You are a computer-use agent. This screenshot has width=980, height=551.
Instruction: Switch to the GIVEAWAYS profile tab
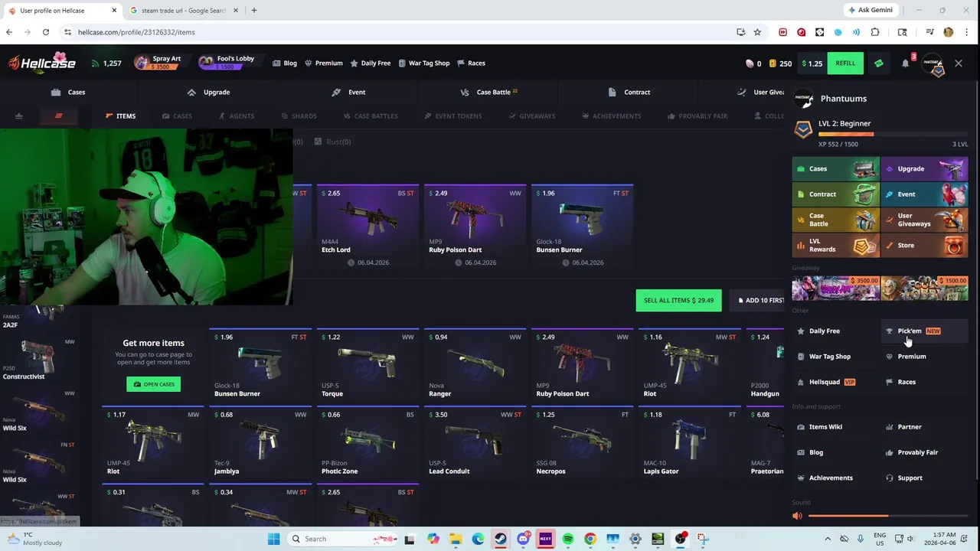(x=532, y=116)
